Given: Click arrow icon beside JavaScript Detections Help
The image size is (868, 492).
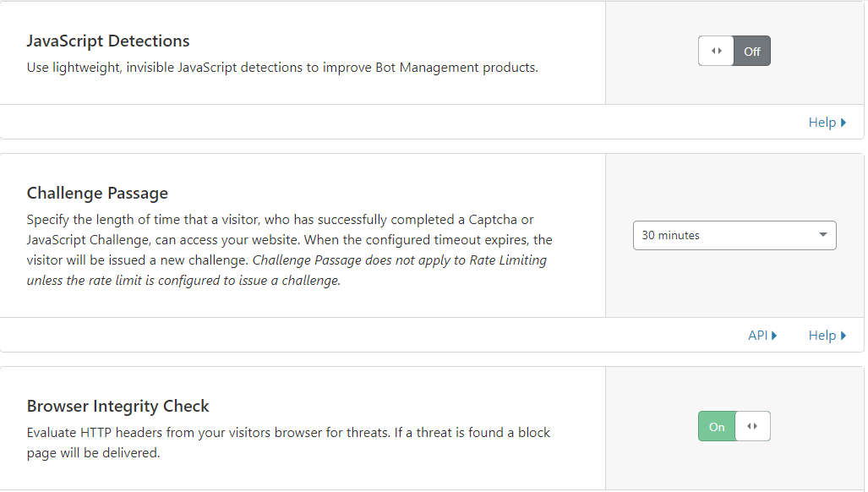Looking at the screenshot, I should click(843, 123).
